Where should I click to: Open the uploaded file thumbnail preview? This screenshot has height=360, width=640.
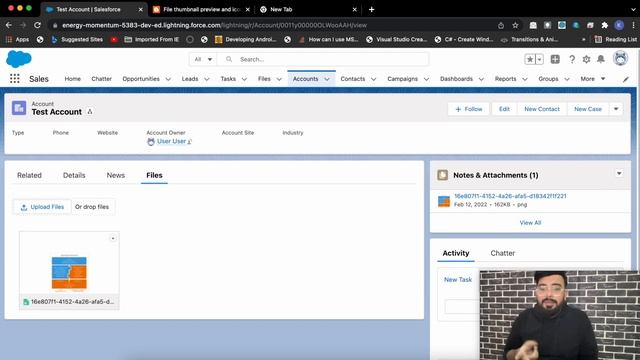point(69,271)
